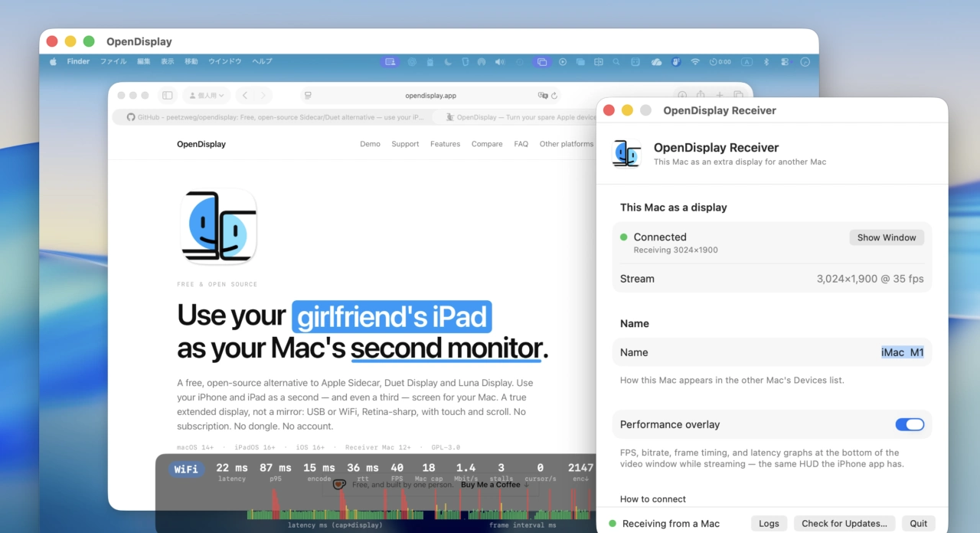Click the Buy Me a Coffee button
980x533 pixels.
pos(495,485)
